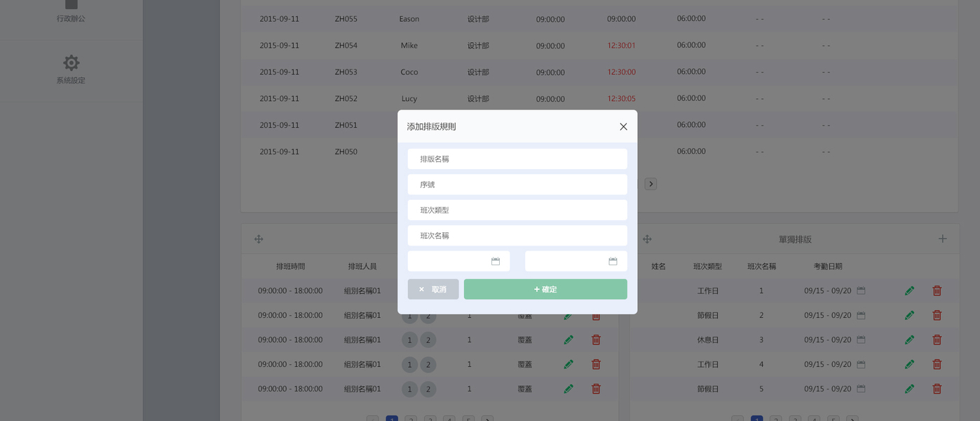The height and width of the screenshot is (421, 980).
Task: Click red time 12:30:05 in Lucy row
Action: pyautogui.click(x=622, y=99)
